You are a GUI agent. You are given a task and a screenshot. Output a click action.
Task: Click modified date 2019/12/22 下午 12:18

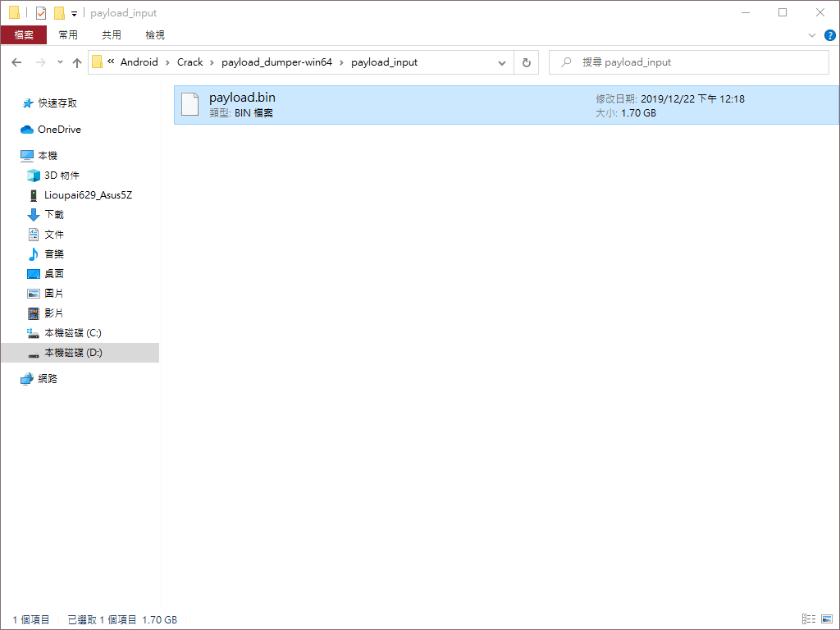coord(692,98)
